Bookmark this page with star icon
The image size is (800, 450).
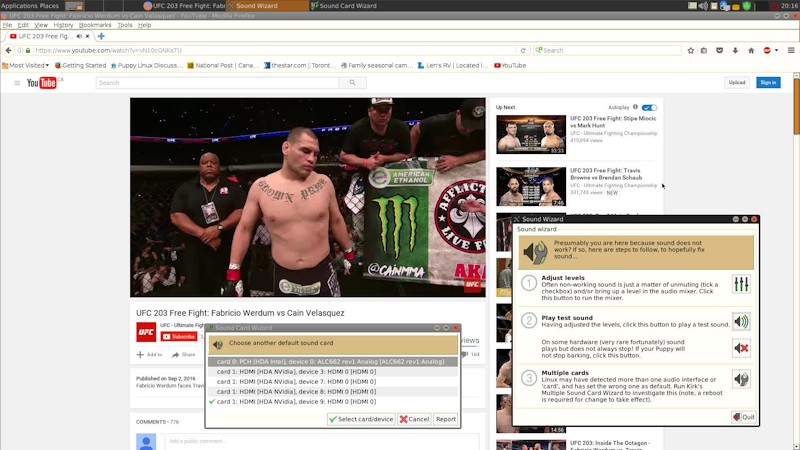click(691, 51)
